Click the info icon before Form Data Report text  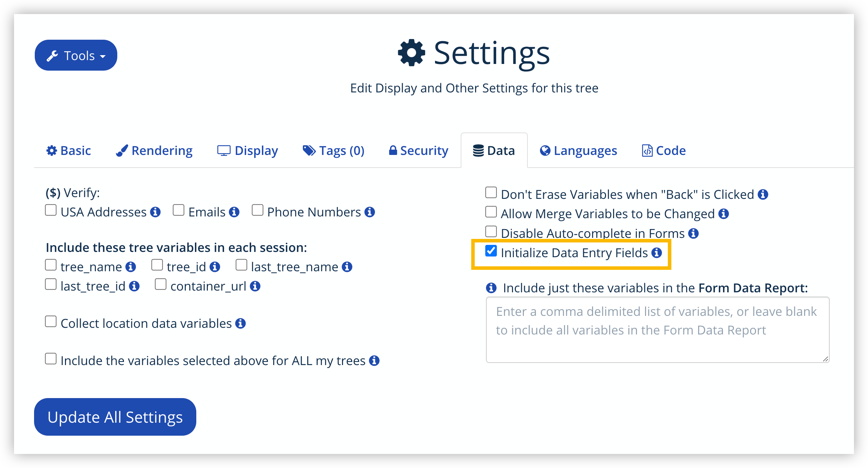(x=491, y=288)
